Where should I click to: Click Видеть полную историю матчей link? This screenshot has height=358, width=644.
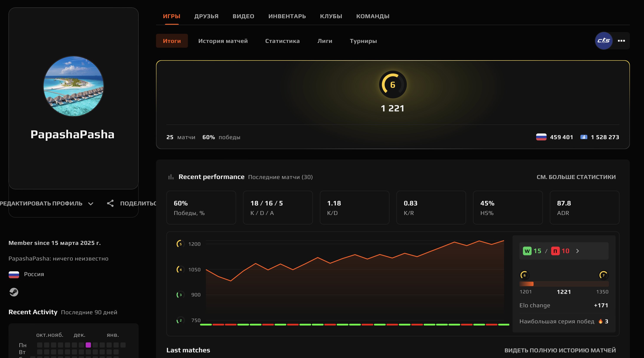(560, 350)
